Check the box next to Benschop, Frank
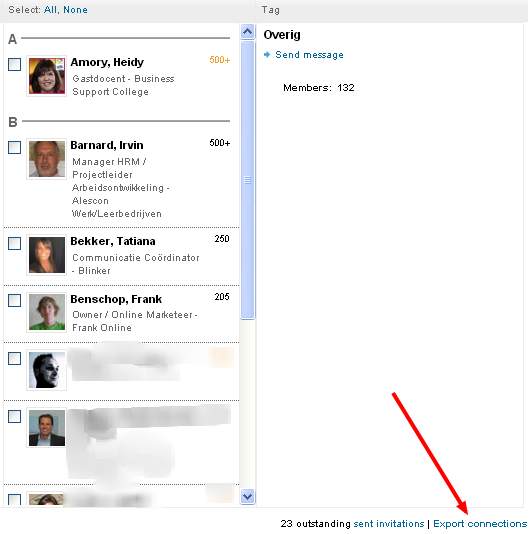The image size is (531, 534). pyautogui.click(x=14, y=301)
